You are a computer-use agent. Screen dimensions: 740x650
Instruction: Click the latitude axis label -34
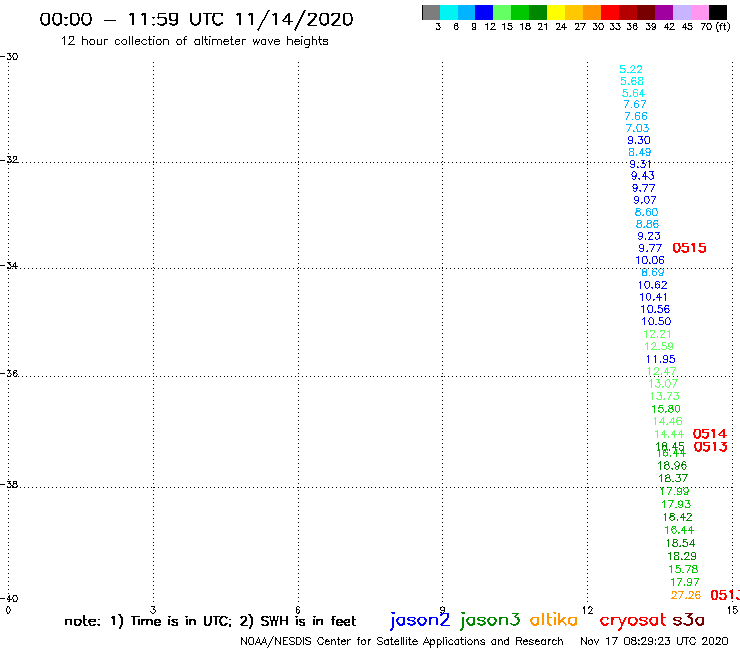[9, 266]
